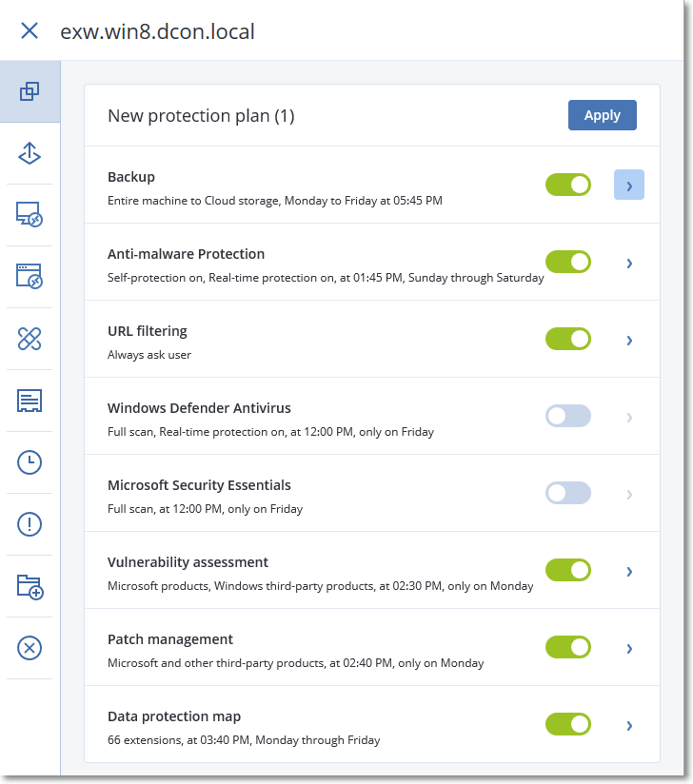Click the monitor with wrench sidebar icon

point(30,215)
